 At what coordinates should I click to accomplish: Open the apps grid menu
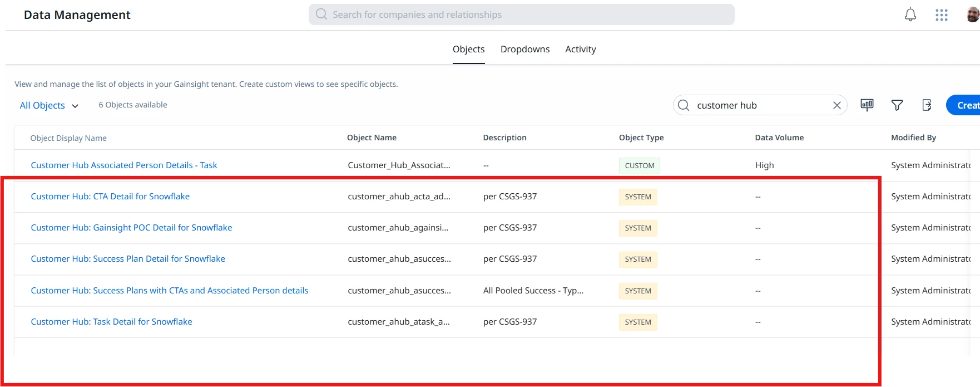pos(942,15)
